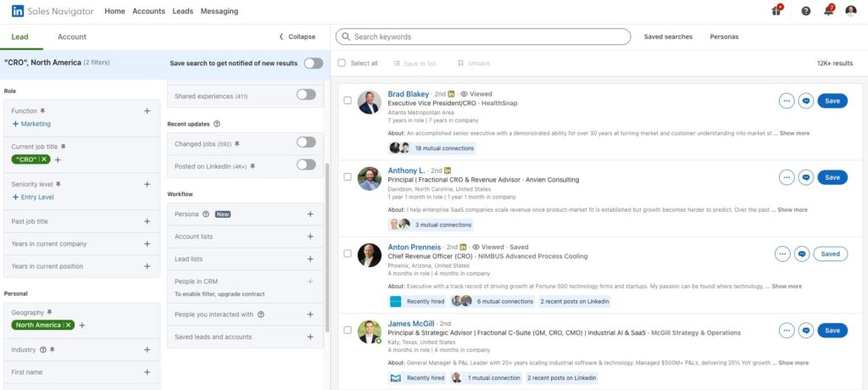The height and width of the screenshot is (390, 868).
Task: Open the Accounts menu
Action: [149, 11]
